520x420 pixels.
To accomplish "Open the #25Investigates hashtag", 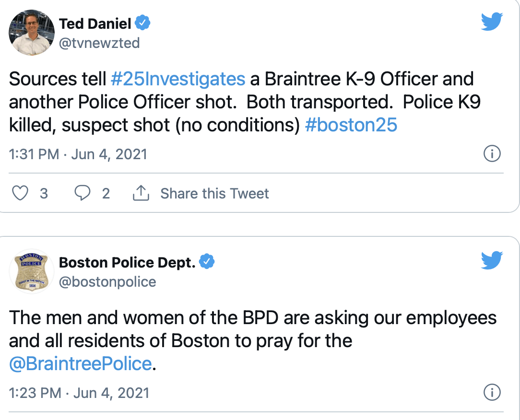I will pyautogui.click(x=178, y=79).
